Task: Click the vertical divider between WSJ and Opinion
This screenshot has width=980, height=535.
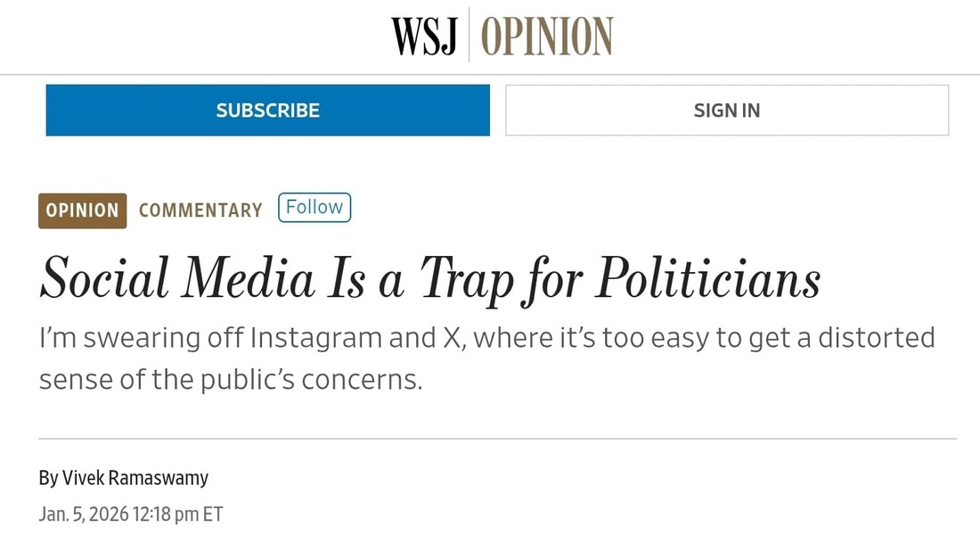Action: (x=470, y=36)
